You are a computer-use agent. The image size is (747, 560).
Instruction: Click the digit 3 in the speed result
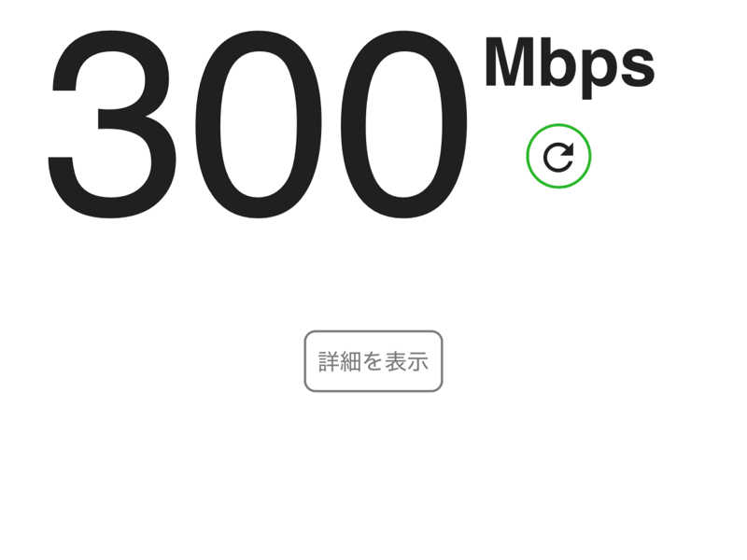click(x=111, y=124)
